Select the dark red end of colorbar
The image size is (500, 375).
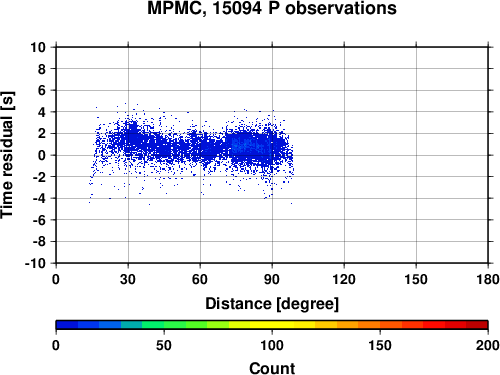(x=477, y=325)
